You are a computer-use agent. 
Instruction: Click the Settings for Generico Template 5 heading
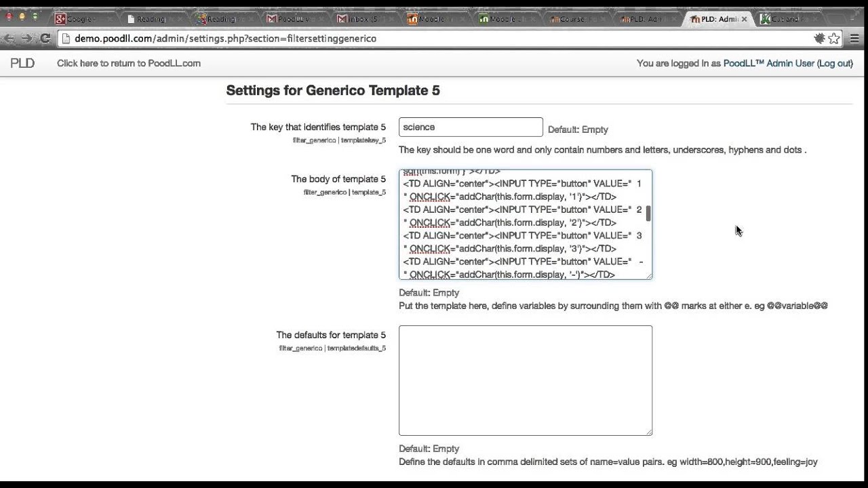click(x=333, y=90)
